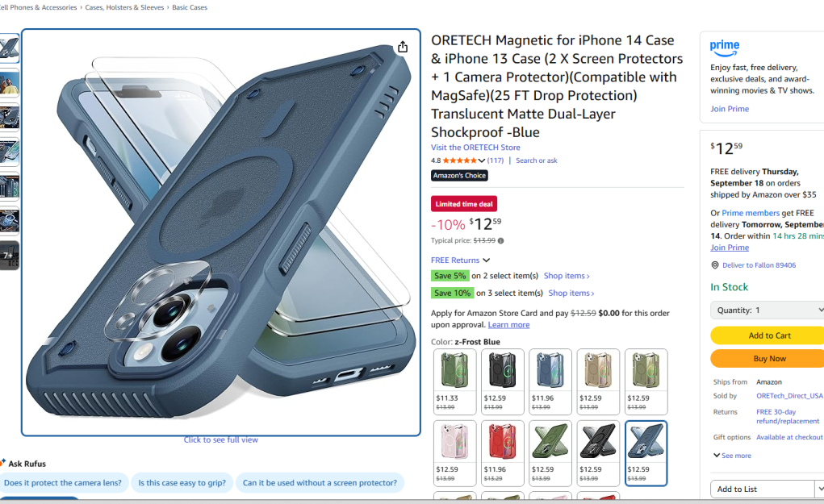This screenshot has height=504, width=824.
Task: Click the Deliver to Fallon location pin icon
Action: pos(715,265)
